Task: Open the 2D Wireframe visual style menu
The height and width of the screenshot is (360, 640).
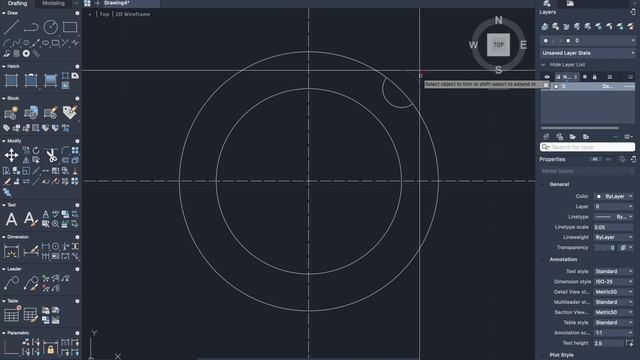Action: [x=132, y=14]
